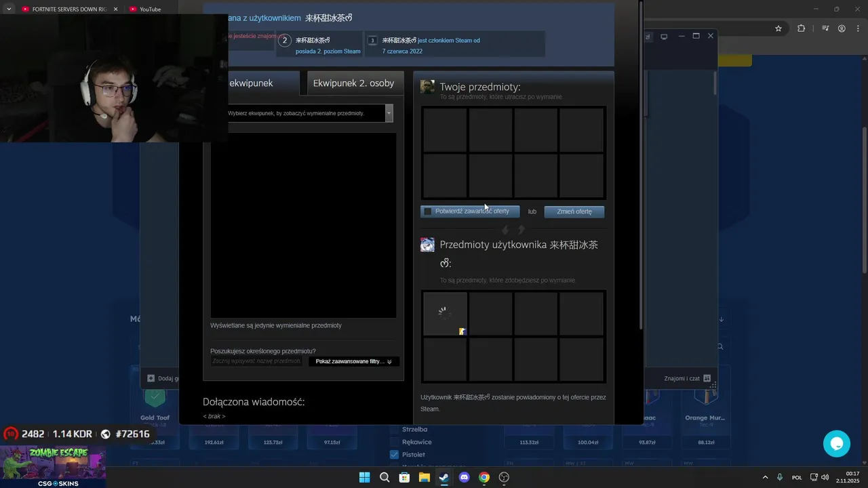Click the 100.04zł price
The width and height of the screenshot is (868, 488).
(588, 443)
